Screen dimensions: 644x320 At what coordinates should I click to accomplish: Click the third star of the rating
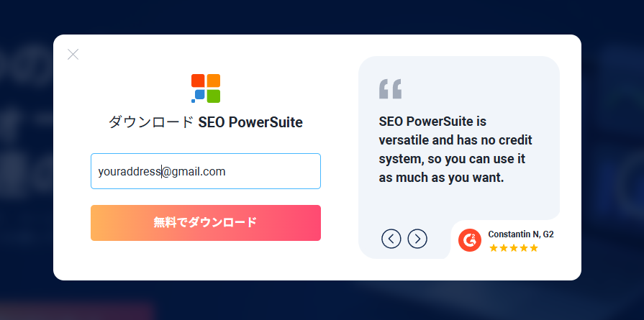tap(514, 248)
